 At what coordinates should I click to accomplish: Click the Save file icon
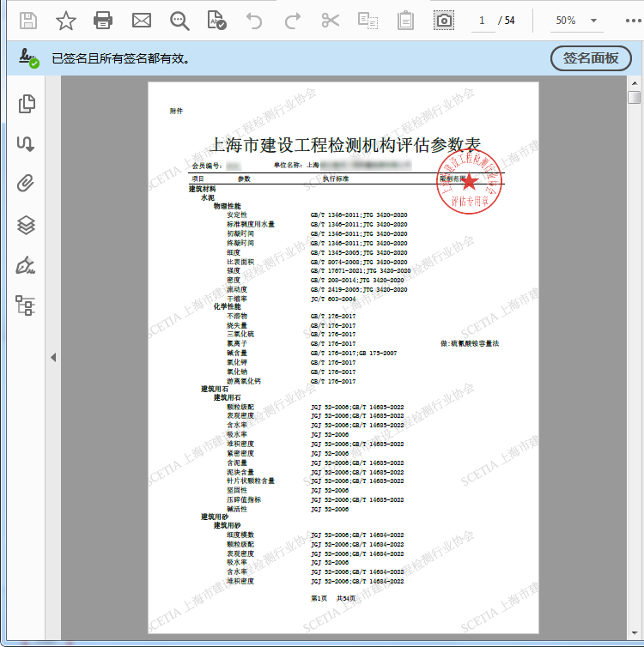click(28, 20)
